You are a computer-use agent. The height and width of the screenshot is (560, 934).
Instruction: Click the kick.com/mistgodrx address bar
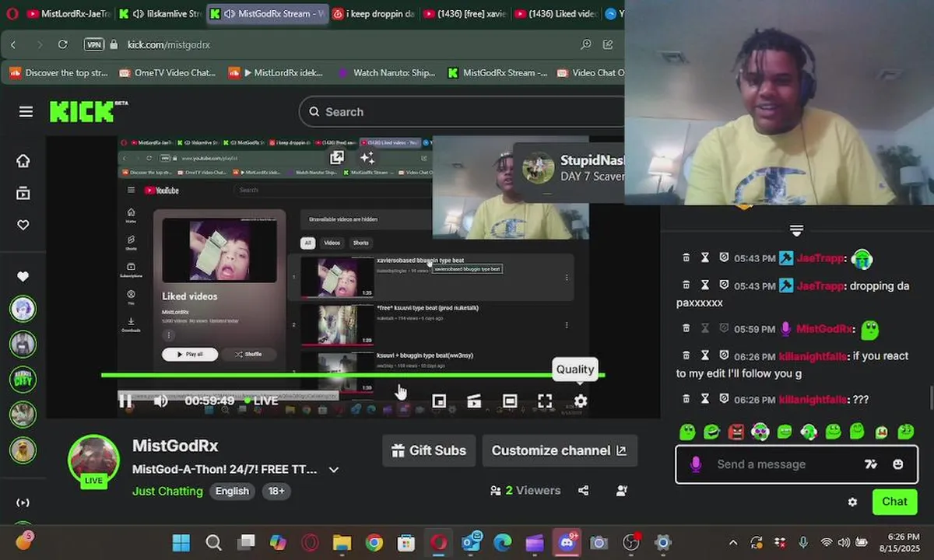click(x=169, y=44)
